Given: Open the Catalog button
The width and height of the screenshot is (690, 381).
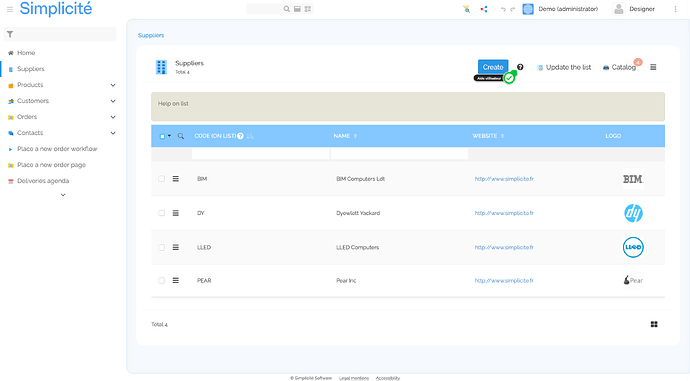Looking at the screenshot, I should (x=619, y=67).
